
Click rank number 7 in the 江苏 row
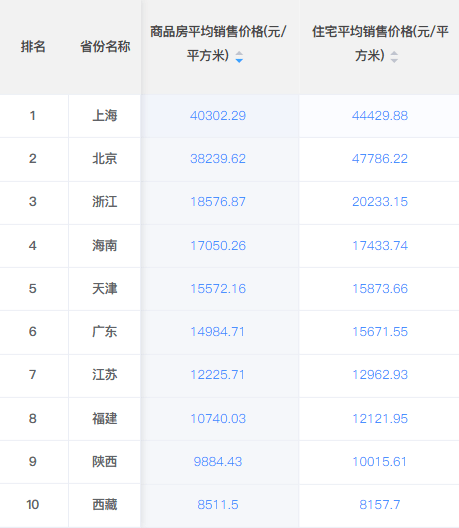[33, 375]
